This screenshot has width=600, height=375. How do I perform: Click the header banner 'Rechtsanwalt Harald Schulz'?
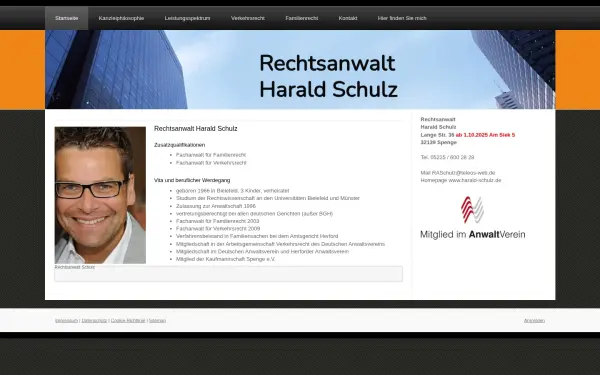300,70
